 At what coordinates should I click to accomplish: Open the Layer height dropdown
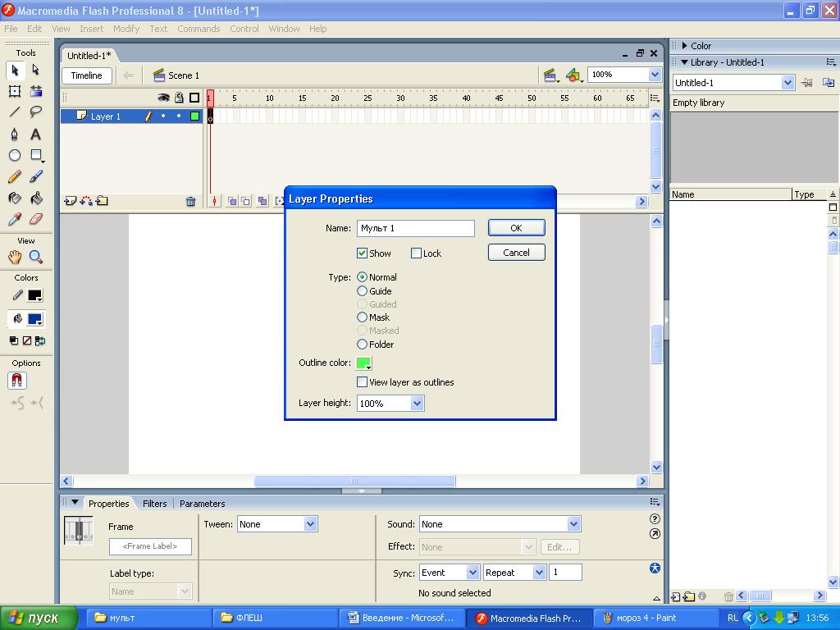[x=417, y=404]
